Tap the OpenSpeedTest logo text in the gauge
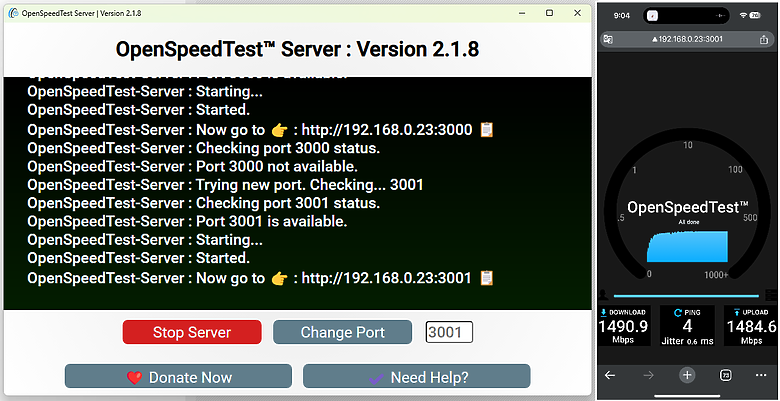This screenshot has height=401, width=780. coord(688,207)
